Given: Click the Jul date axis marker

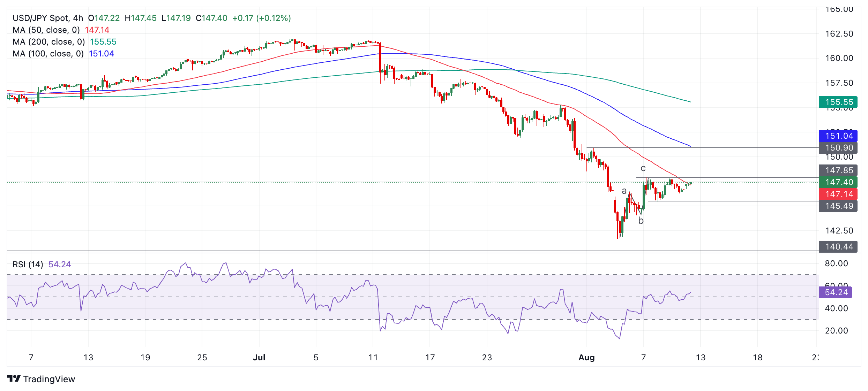Looking at the screenshot, I should click(x=259, y=358).
